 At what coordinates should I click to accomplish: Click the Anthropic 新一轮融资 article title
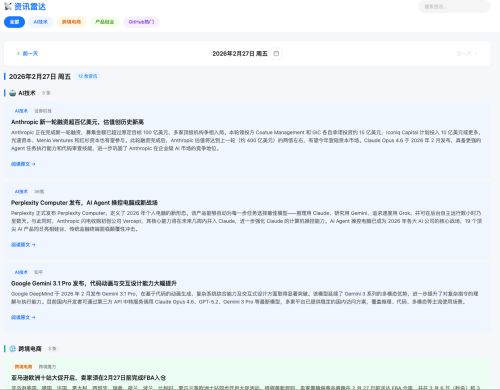77,122
